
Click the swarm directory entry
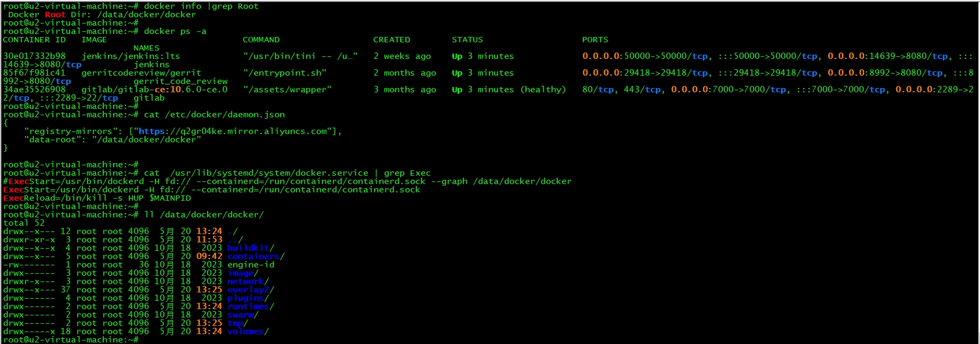pyautogui.click(x=241, y=315)
